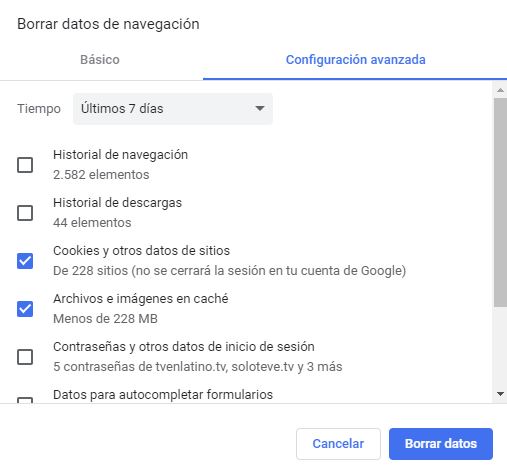
Task: Click the vertical scrollbar thumb
Action: [500, 202]
